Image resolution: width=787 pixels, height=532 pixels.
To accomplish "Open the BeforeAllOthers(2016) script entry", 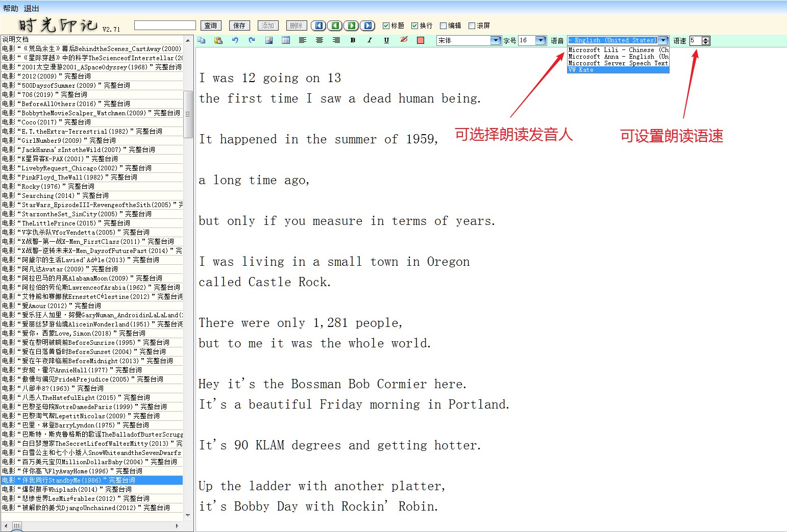I will click(92, 104).
